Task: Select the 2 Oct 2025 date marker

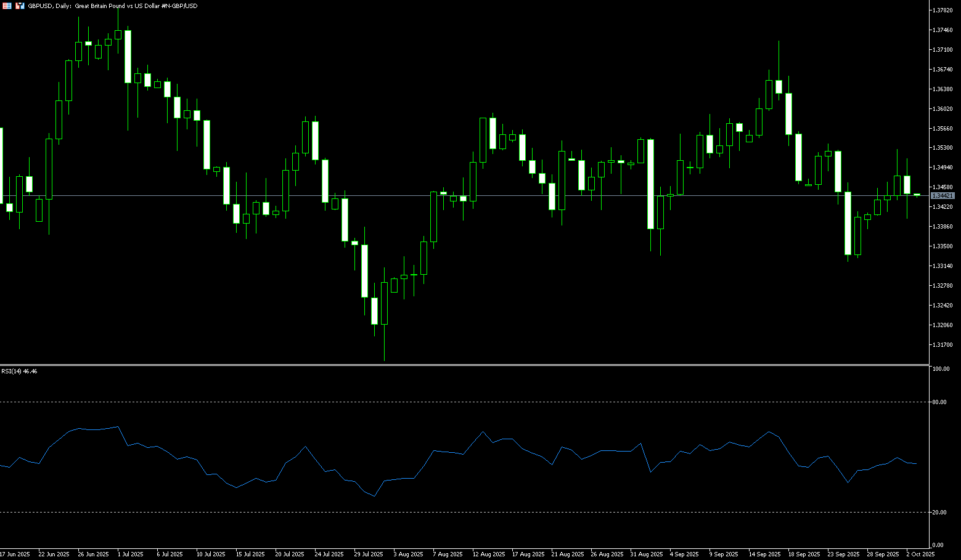Action: [x=920, y=554]
